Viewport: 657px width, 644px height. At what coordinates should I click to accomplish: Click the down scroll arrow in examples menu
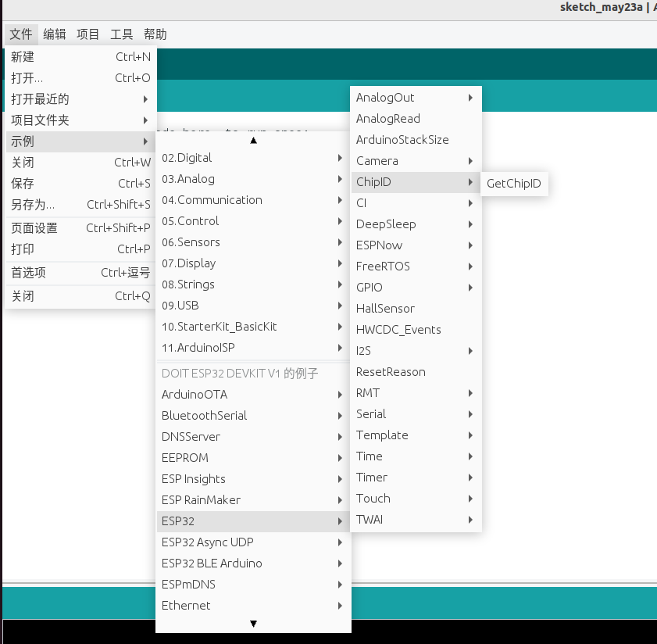253,623
